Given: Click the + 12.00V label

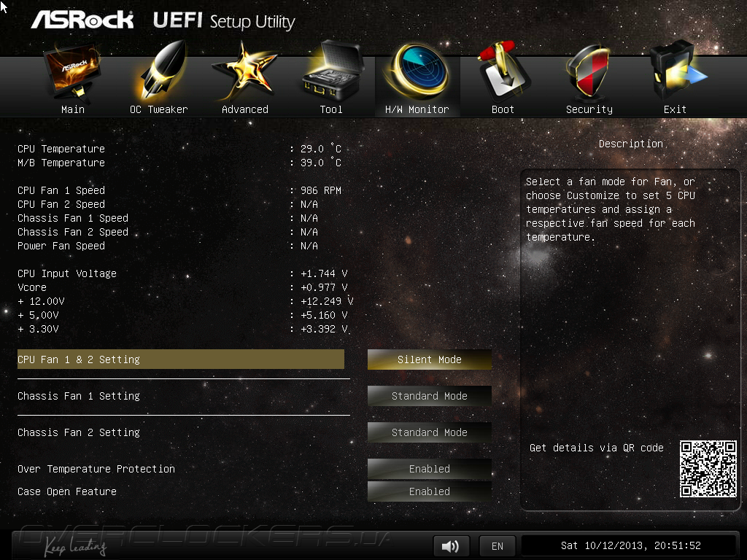Looking at the screenshot, I should [x=41, y=301].
